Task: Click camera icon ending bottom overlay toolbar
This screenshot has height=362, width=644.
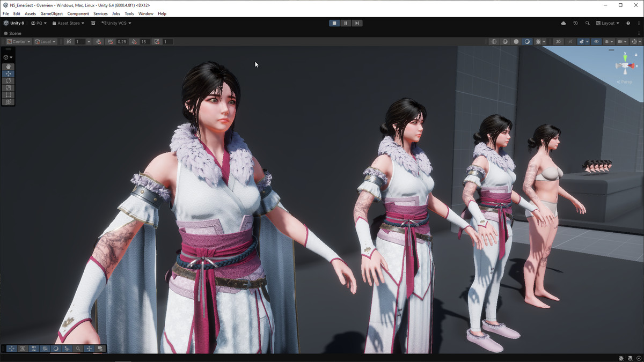Action: click(x=100, y=349)
